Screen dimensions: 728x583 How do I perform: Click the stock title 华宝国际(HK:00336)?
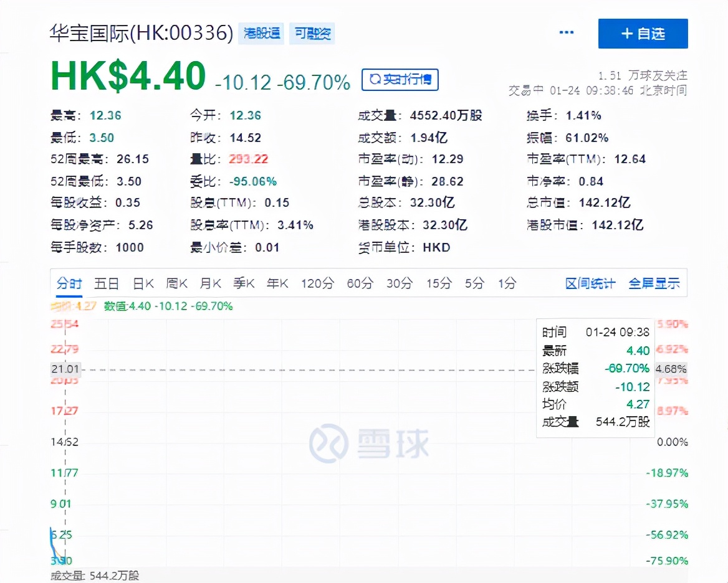click(141, 34)
